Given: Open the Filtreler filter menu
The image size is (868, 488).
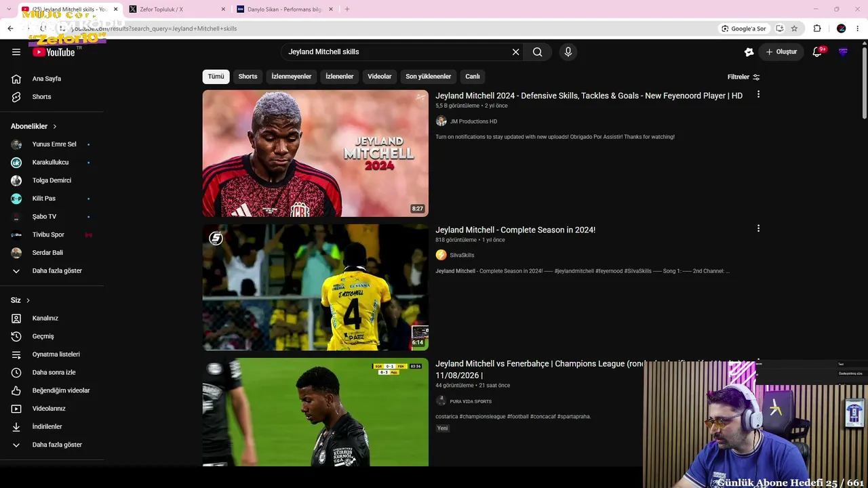Looking at the screenshot, I should point(744,77).
